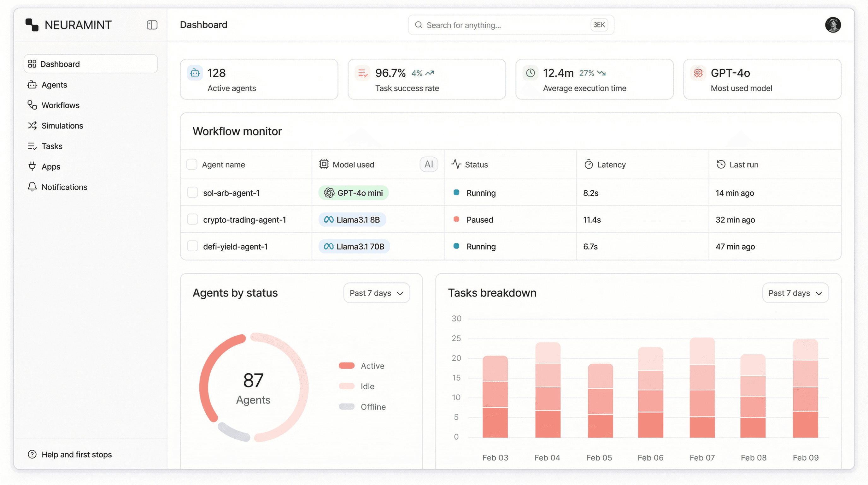Select all agents via header checkbox

(192, 164)
